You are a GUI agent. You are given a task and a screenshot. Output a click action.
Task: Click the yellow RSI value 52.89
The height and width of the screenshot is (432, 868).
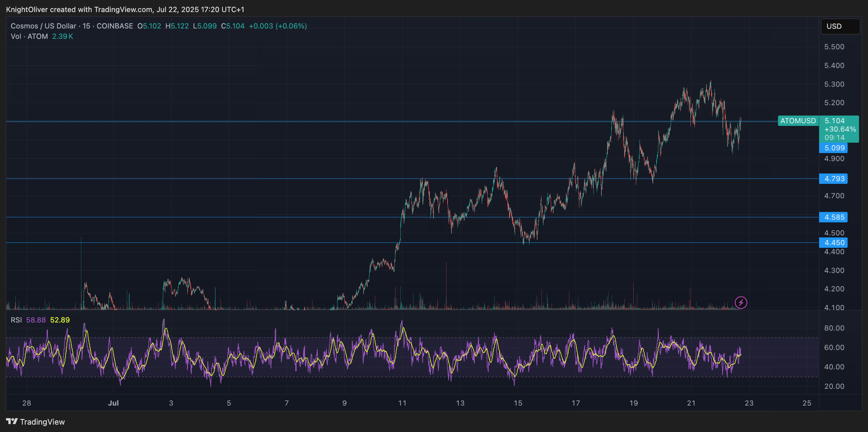coord(60,320)
